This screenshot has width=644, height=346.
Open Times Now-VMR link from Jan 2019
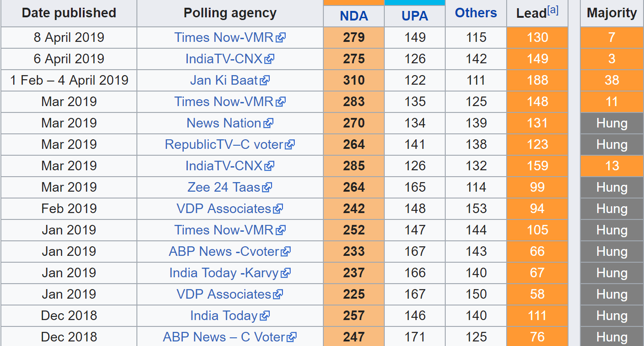click(224, 230)
